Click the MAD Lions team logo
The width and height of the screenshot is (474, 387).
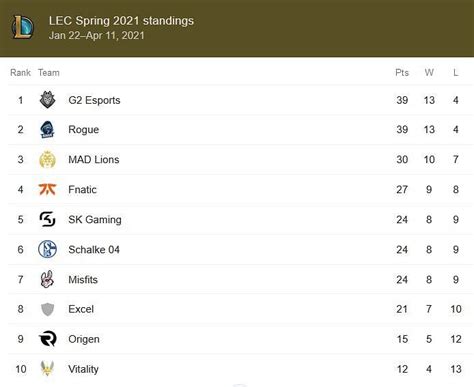(47, 159)
